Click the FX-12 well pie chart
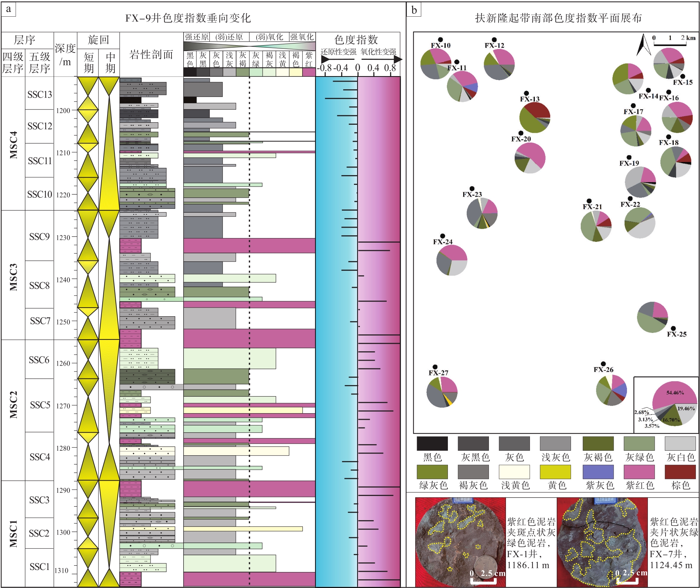 pyautogui.click(x=499, y=65)
